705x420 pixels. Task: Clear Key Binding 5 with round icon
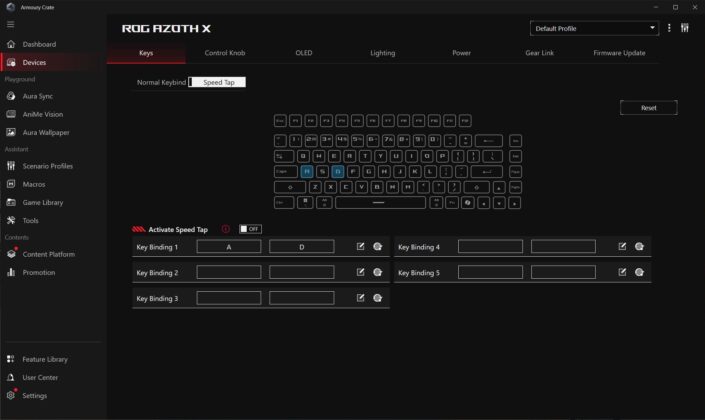tap(639, 272)
